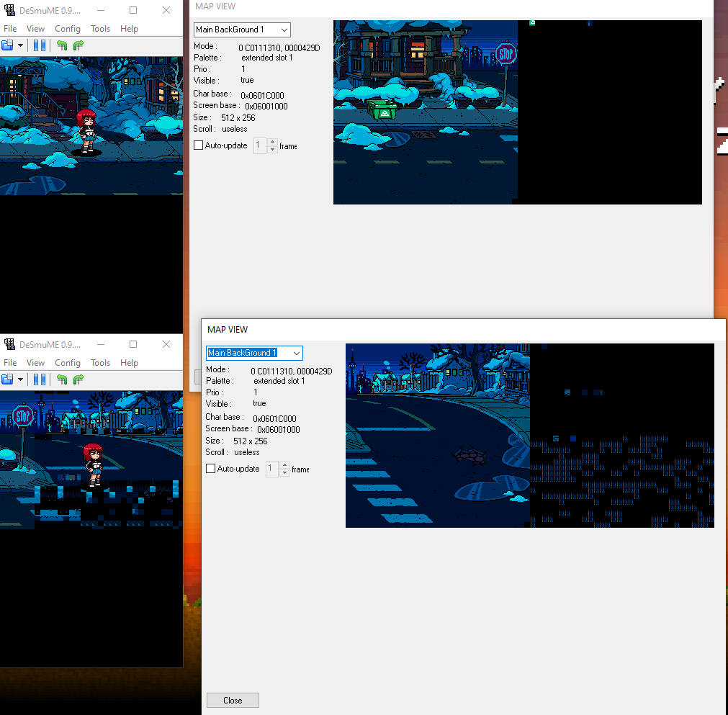Click background map preview in upper Map View

518,112
